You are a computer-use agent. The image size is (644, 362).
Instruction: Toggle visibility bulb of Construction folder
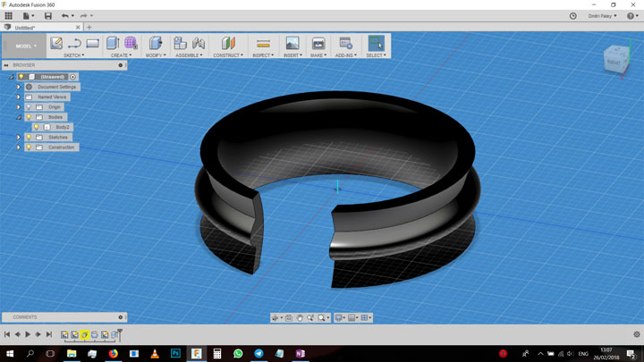pos(29,147)
